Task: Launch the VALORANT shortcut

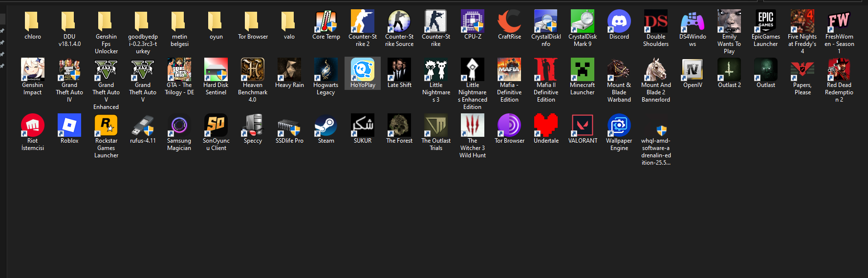Action: 583,125
